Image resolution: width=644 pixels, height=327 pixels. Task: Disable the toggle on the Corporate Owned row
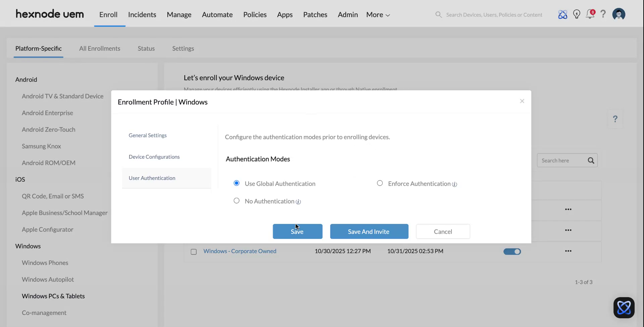point(512,251)
